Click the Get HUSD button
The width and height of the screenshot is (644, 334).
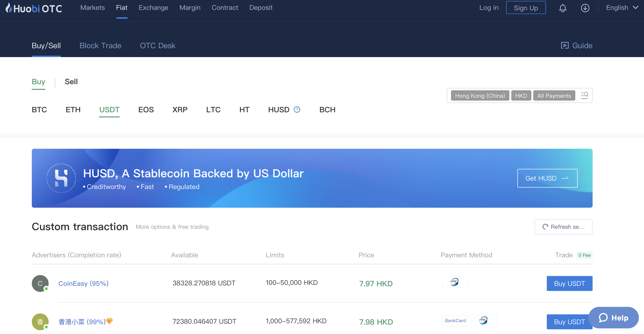coord(547,178)
